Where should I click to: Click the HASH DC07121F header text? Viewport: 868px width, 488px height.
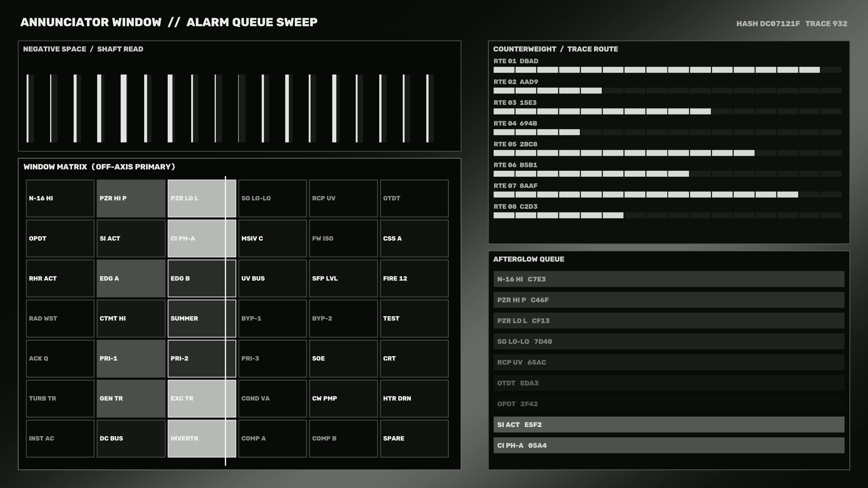768,23
